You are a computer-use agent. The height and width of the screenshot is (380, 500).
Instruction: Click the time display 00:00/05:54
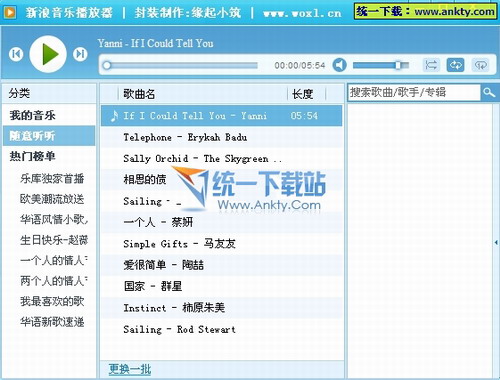[300, 65]
